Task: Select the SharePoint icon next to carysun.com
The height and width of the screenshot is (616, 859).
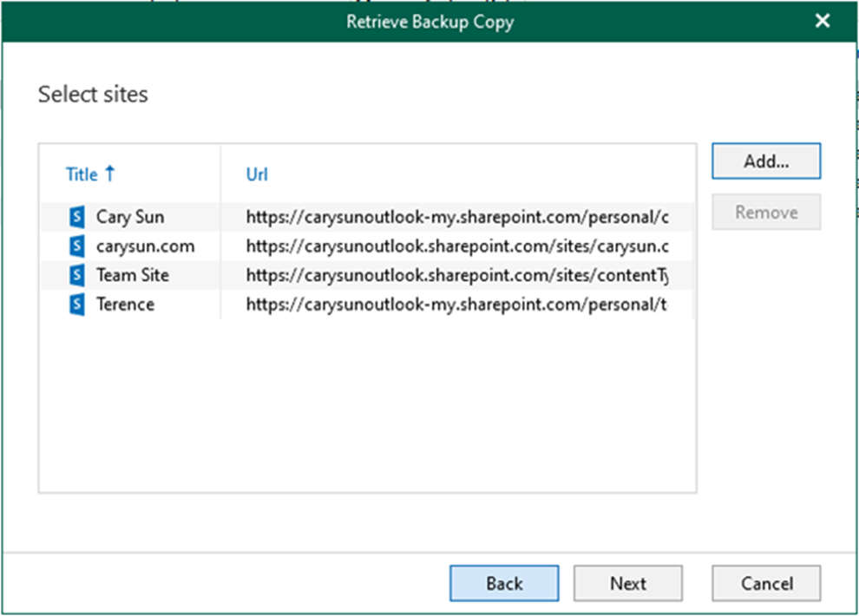Action: click(x=77, y=246)
